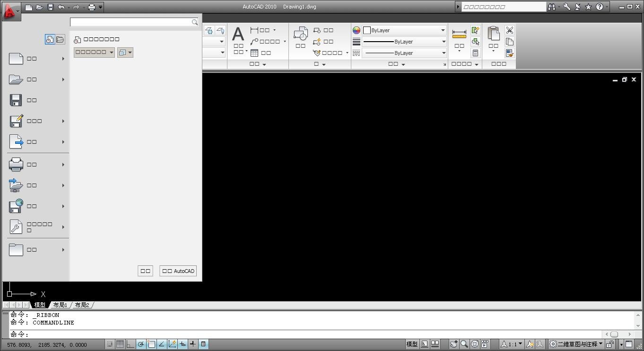Open the document icon size view dropdown

[125, 52]
